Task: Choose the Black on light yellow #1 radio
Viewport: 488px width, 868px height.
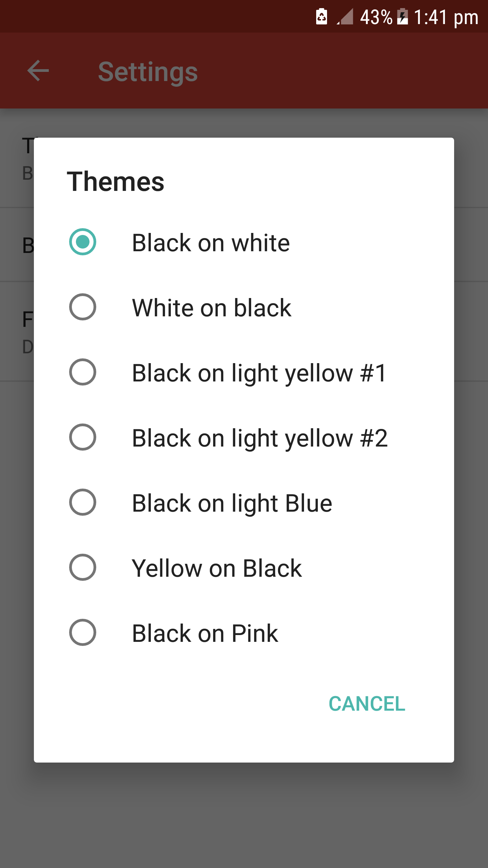Action: click(83, 372)
